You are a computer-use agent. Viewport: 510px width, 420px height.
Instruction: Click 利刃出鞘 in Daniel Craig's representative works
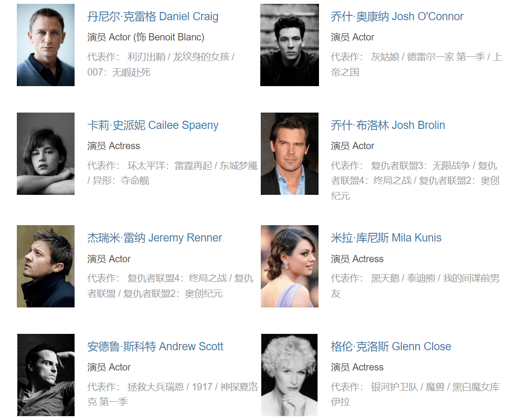click(146, 57)
